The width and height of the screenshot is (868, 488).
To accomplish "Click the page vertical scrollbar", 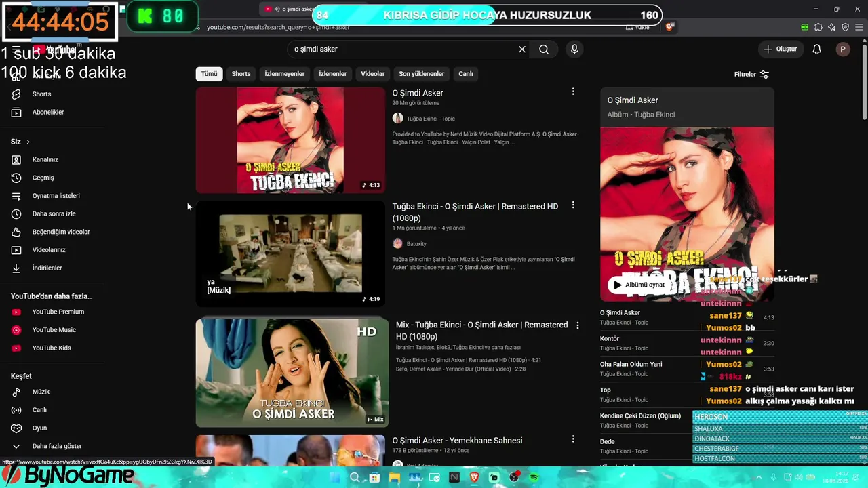I will click(x=864, y=81).
